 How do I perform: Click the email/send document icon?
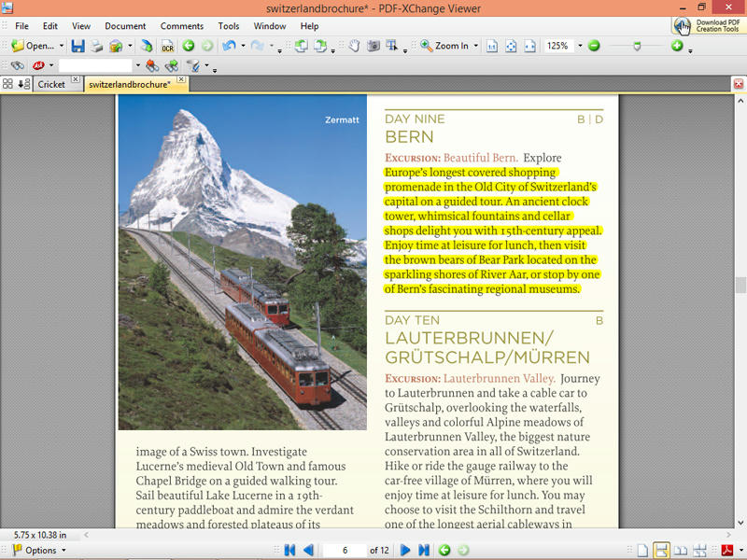pyautogui.click(x=116, y=46)
